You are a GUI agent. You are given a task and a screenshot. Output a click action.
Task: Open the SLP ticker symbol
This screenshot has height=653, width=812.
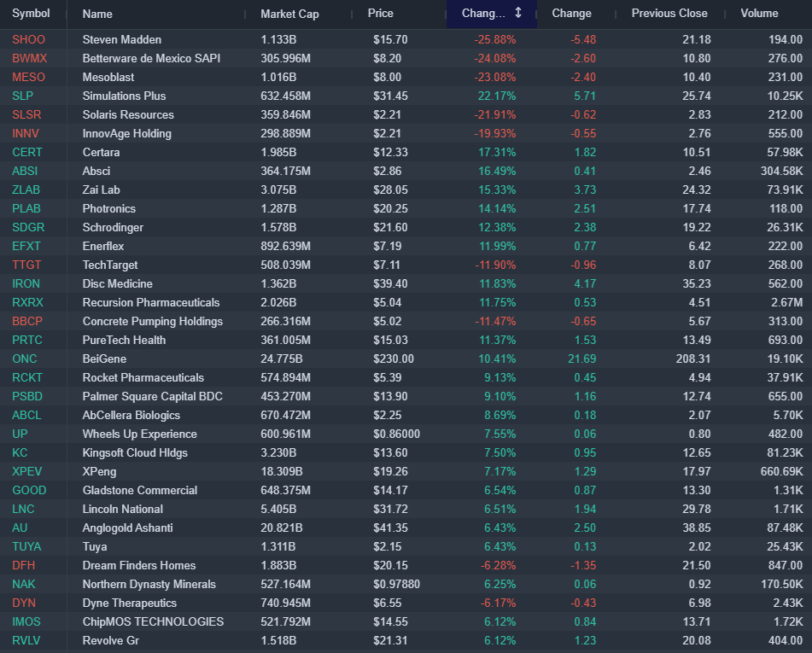tap(22, 96)
